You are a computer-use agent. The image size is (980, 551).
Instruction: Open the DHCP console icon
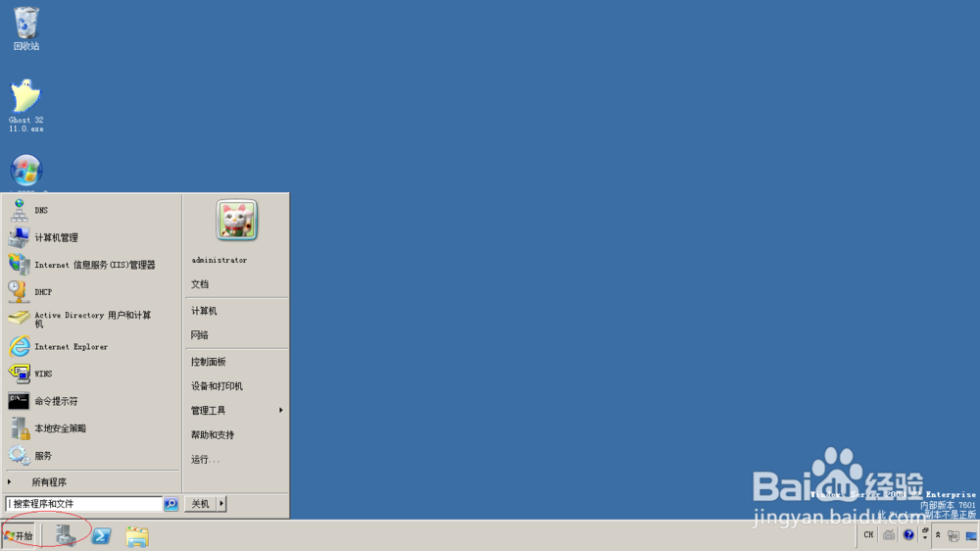pos(18,292)
